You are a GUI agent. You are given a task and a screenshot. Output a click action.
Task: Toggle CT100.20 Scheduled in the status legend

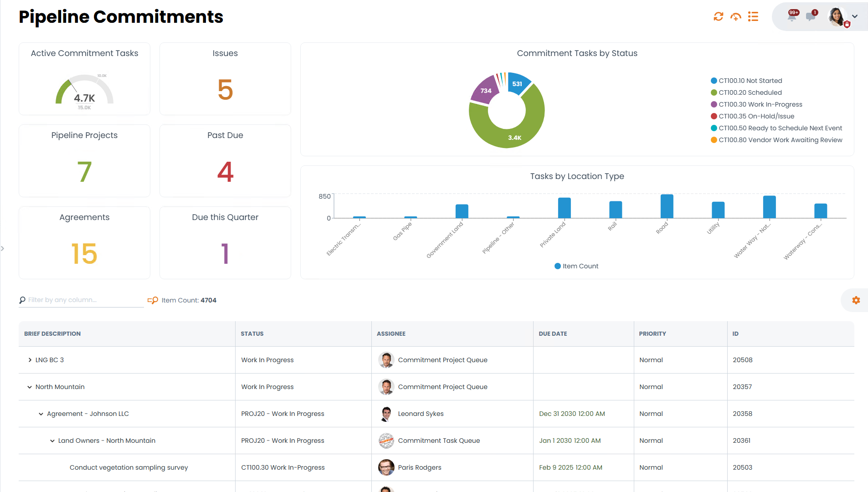coord(750,92)
